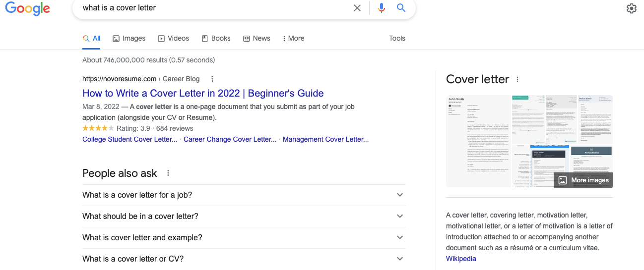
Task: Start voice search with the microphone icon
Action: pyautogui.click(x=382, y=8)
